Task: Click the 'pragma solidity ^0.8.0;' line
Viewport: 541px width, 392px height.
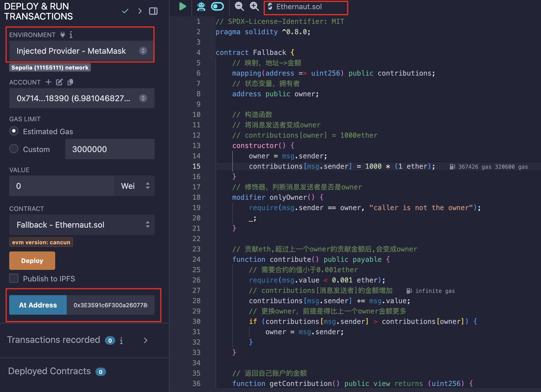Action: point(263,32)
